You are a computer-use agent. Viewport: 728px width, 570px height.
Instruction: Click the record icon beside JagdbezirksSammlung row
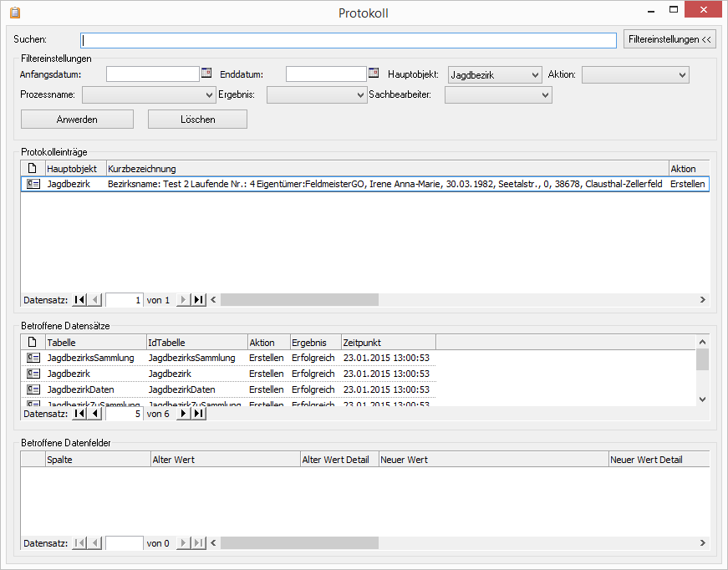(x=33, y=358)
